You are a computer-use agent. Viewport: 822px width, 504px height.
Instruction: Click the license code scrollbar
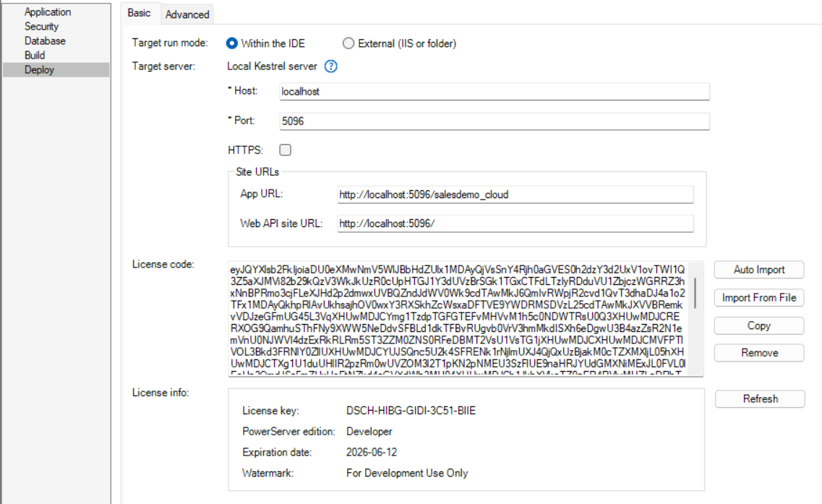click(x=695, y=293)
